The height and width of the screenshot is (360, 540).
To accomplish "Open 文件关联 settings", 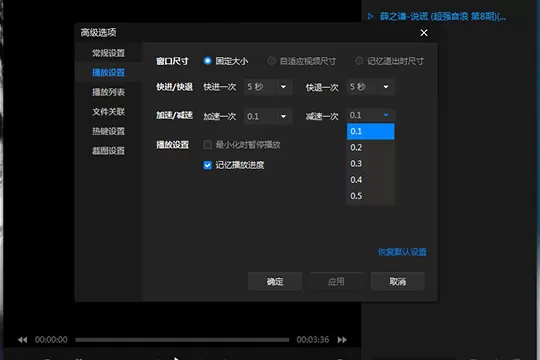I will point(108,112).
